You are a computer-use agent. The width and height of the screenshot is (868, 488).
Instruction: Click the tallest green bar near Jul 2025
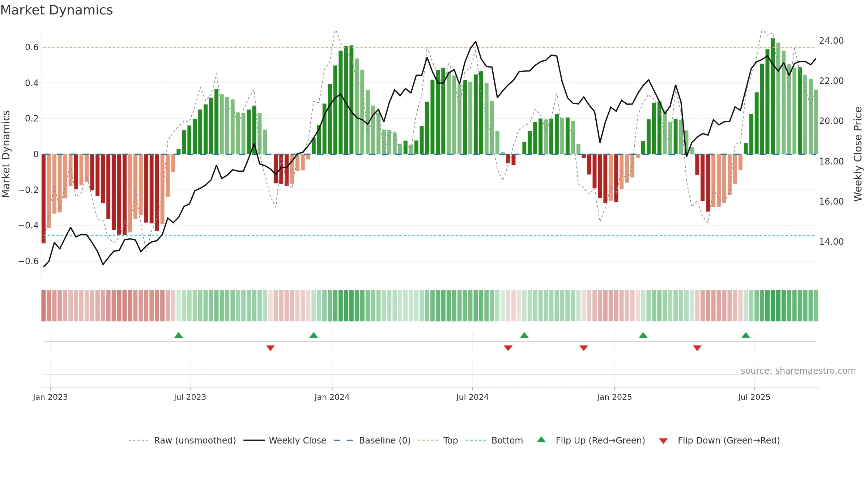pos(773,96)
